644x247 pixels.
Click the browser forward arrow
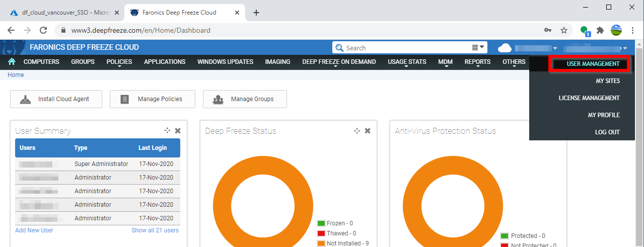click(x=27, y=30)
